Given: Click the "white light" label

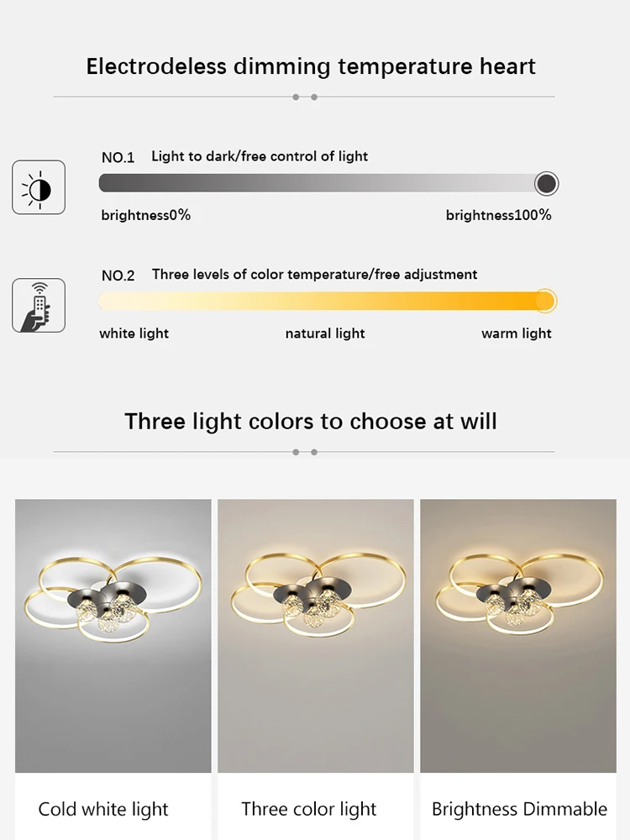Looking at the screenshot, I should click(134, 333).
